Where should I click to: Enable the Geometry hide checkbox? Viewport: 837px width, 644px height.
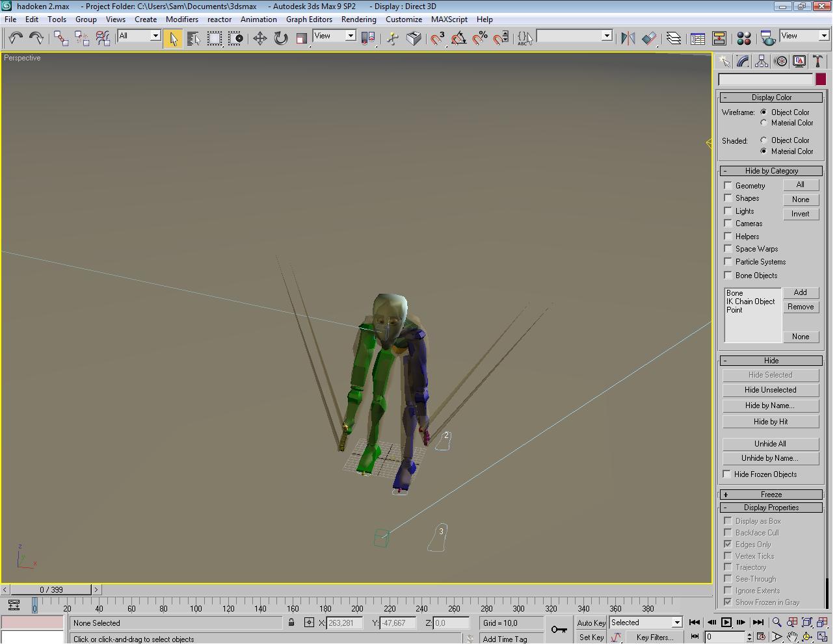[728, 186]
